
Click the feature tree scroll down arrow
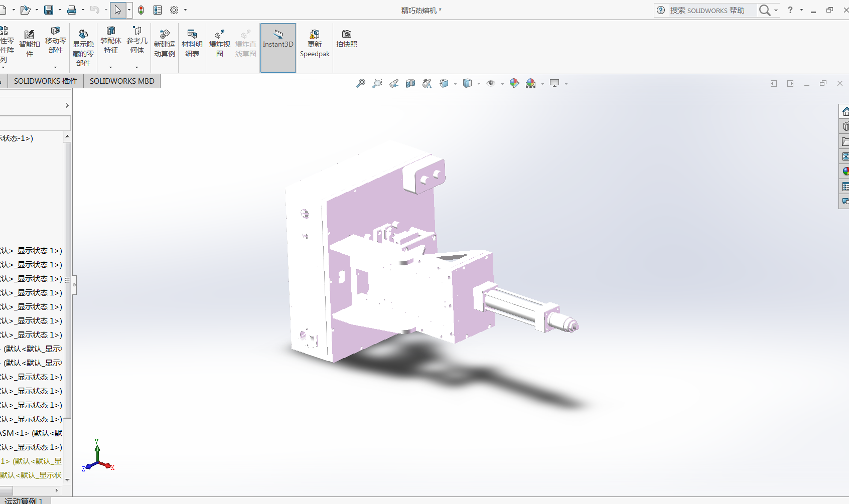click(67, 480)
